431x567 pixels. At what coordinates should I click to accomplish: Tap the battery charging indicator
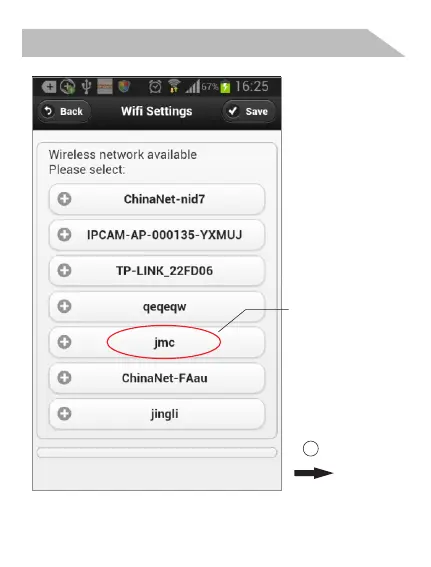225,87
